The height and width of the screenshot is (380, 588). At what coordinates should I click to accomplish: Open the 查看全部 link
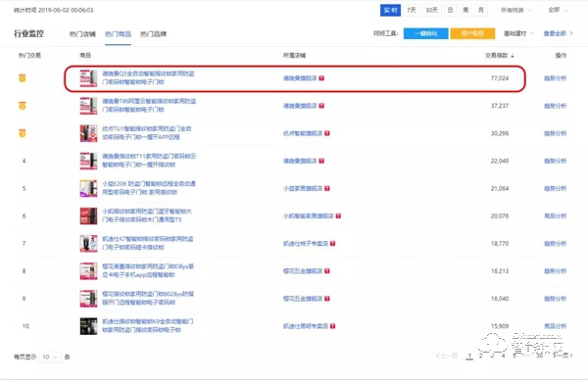coord(558,33)
